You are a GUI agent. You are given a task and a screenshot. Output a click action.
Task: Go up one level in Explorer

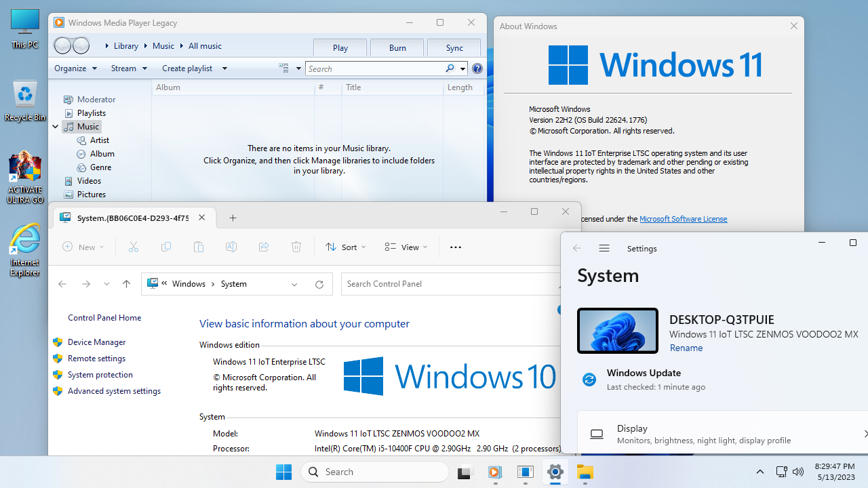126,284
